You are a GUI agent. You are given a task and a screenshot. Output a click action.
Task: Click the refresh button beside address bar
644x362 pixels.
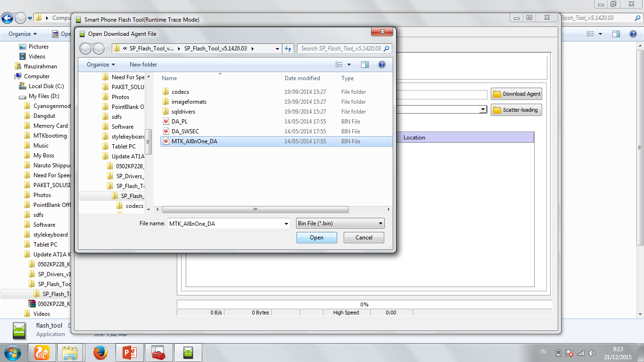pyautogui.click(x=289, y=49)
